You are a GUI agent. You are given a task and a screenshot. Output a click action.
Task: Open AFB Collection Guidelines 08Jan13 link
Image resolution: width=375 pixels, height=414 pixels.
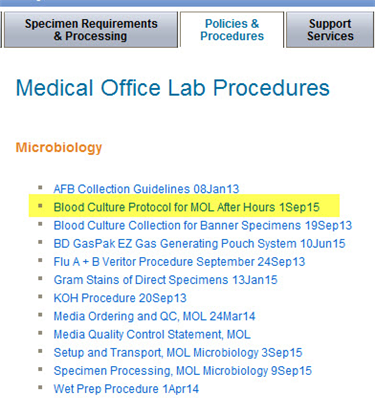(146, 189)
